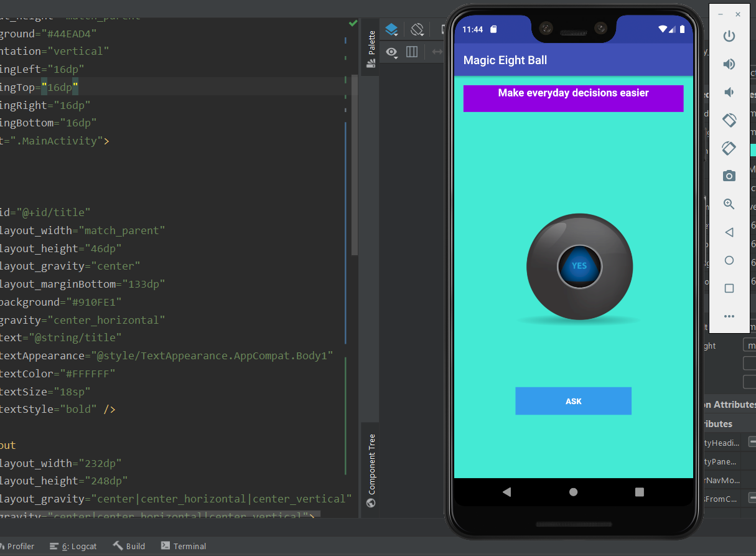Click the Volume up icon in emulator panel

(729, 64)
